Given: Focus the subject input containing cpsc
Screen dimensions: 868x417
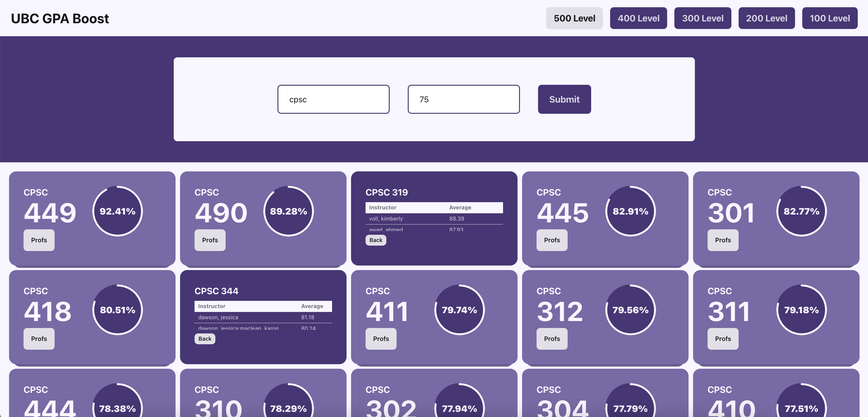Looking at the screenshot, I should (x=333, y=100).
